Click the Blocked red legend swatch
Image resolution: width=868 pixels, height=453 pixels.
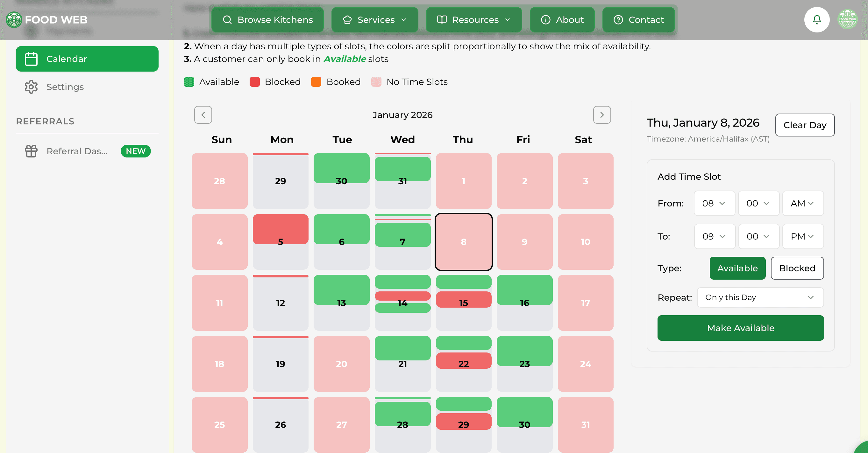(254, 82)
